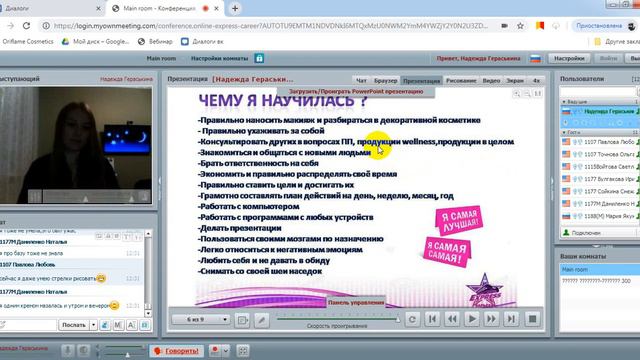Open chat font 'A' settings icon
The height and width of the screenshot is (360, 640).
[131, 325]
